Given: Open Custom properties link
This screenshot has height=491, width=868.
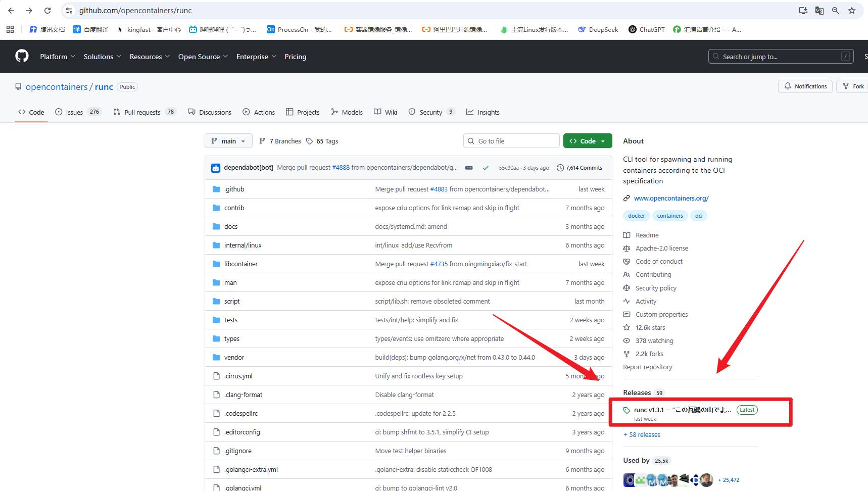Looking at the screenshot, I should 661,314.
